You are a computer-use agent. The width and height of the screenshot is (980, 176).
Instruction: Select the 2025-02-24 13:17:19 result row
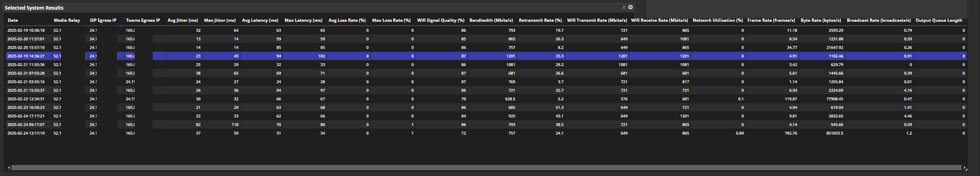coord(26,134)
